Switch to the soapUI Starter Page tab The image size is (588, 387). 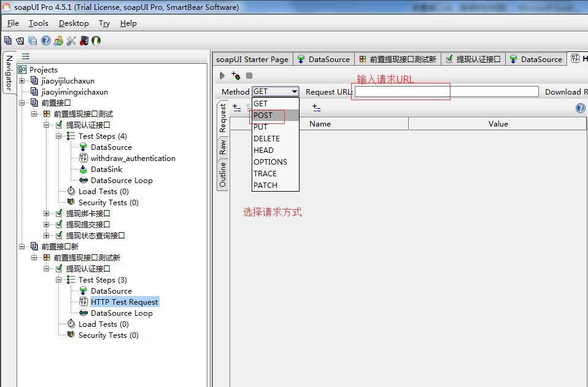point(252,60)
